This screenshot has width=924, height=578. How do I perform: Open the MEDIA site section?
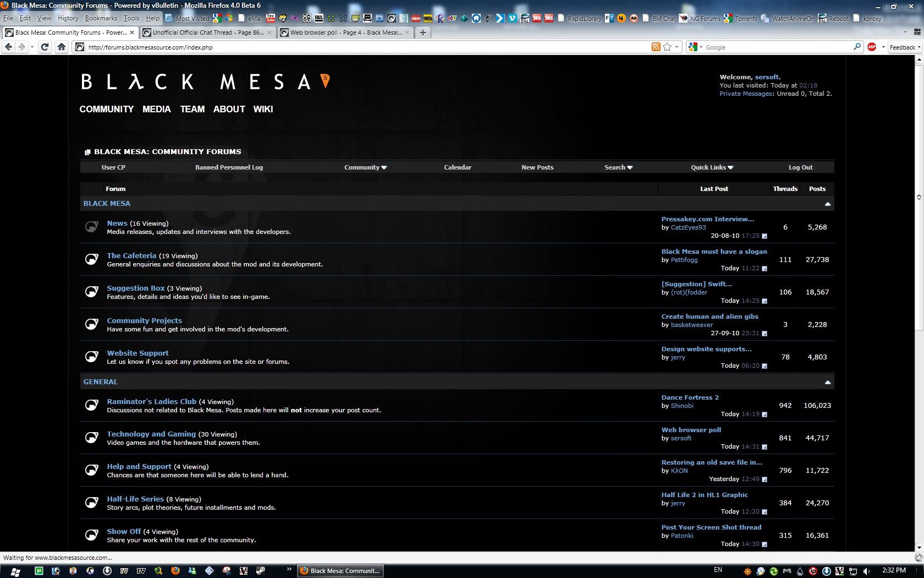pyautogui.click(x=157, y=109)
